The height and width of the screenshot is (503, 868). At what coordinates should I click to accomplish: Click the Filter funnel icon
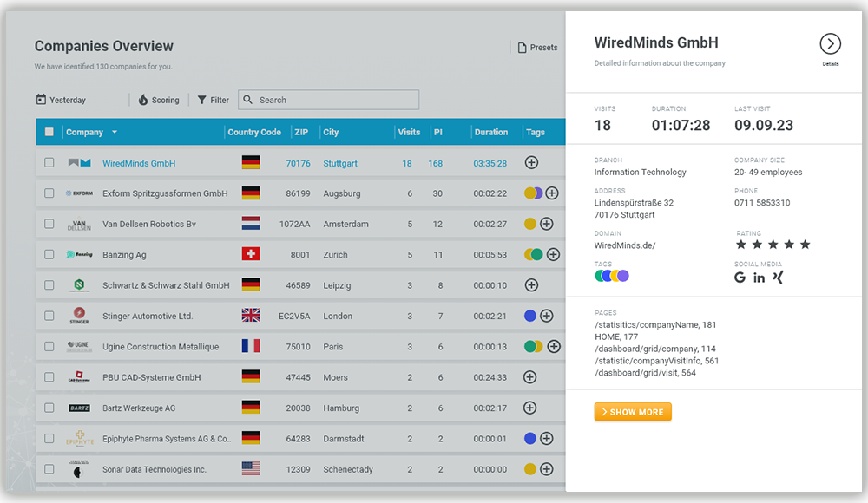click(x=201, y=100)
